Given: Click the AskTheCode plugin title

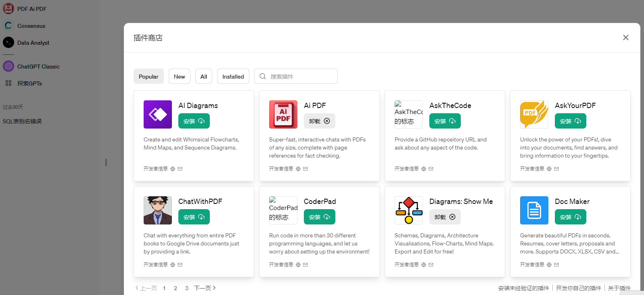Looking at the screenshot, I should coord(450,106).
